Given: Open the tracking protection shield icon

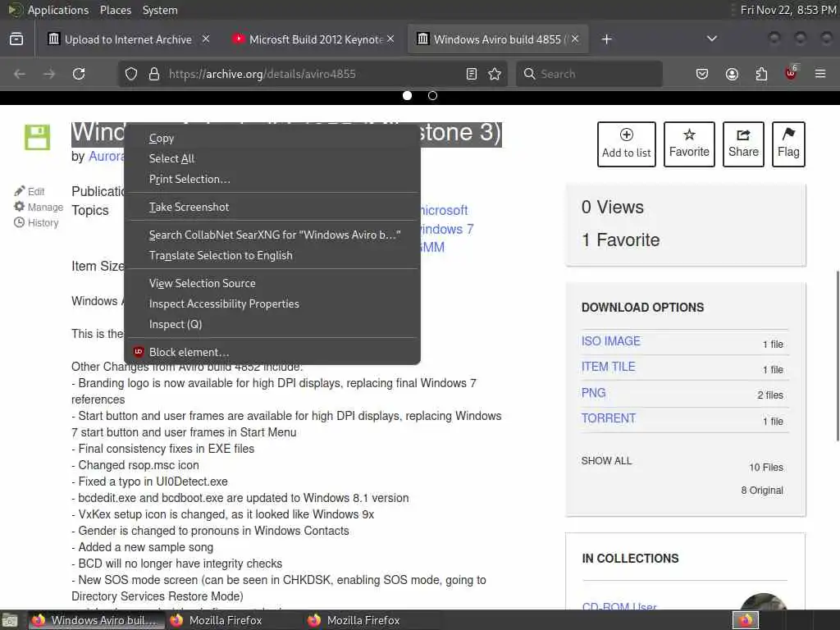Looking at the screenshot, I should click(x=131, y=74).
